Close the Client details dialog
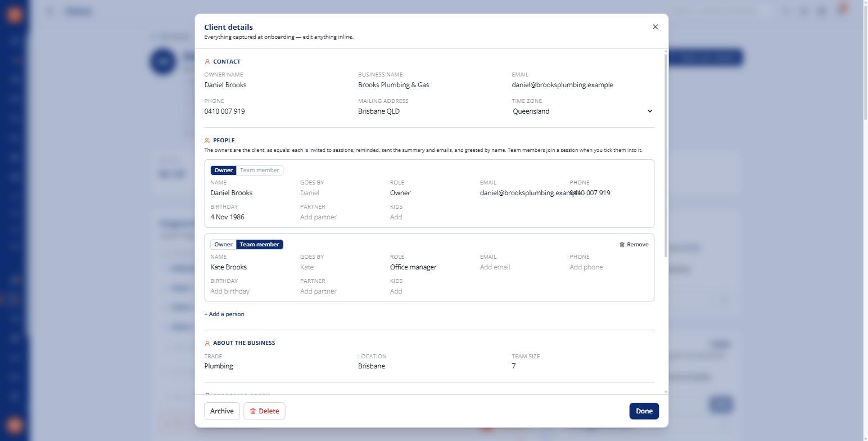The image size is (868, 441). coord(655,27)
